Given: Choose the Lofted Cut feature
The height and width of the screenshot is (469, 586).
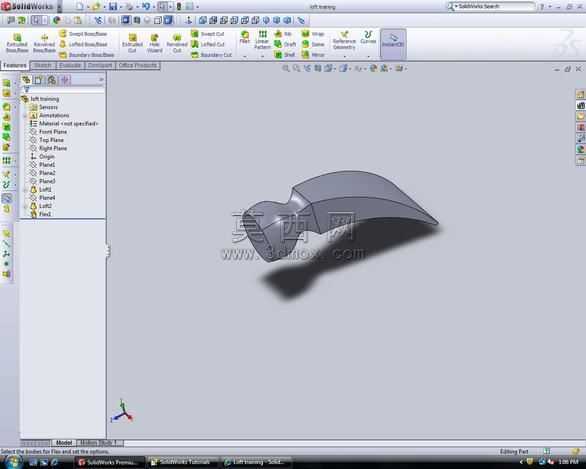Looking at the screenshot, I should tap(208, 44).
